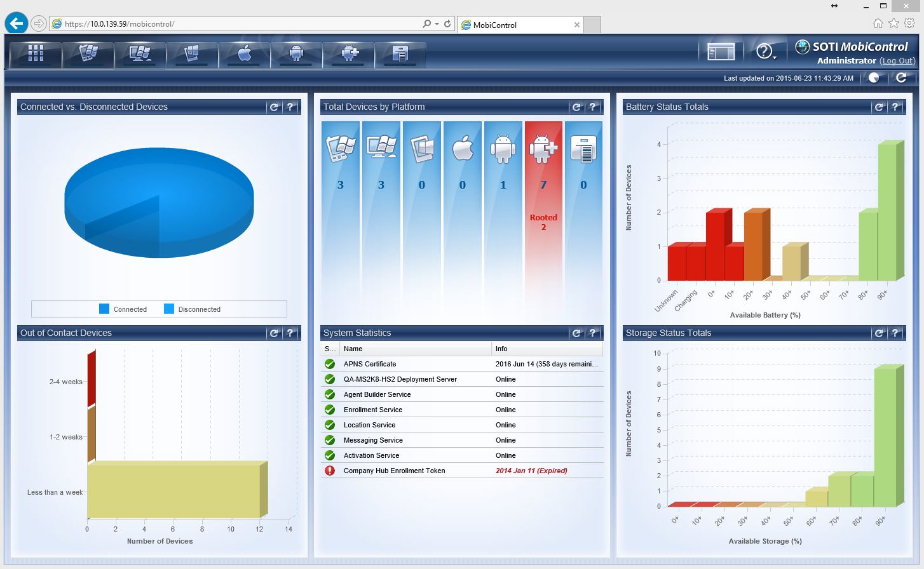Click the dashboard pie-chart settings icon
924x569 pixels.
[875, 78]
